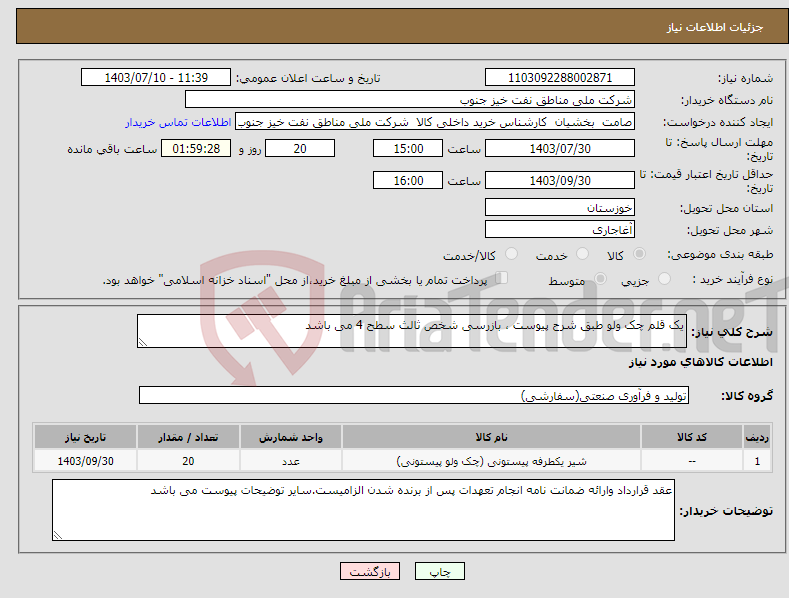Screen dimensions: 789x598
Task: Click the delivery city field آغاجاری
Action: (560, 230)
